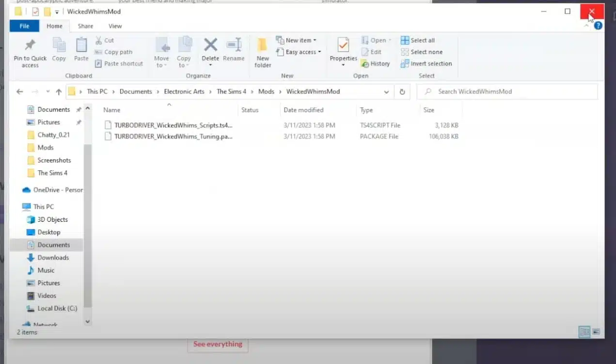Open the File tab
The width and height of the screenshot is (616, 364).
click(x=24, y=26)
